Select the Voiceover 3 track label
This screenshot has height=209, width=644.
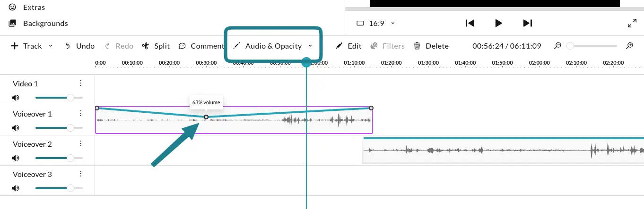32,174
